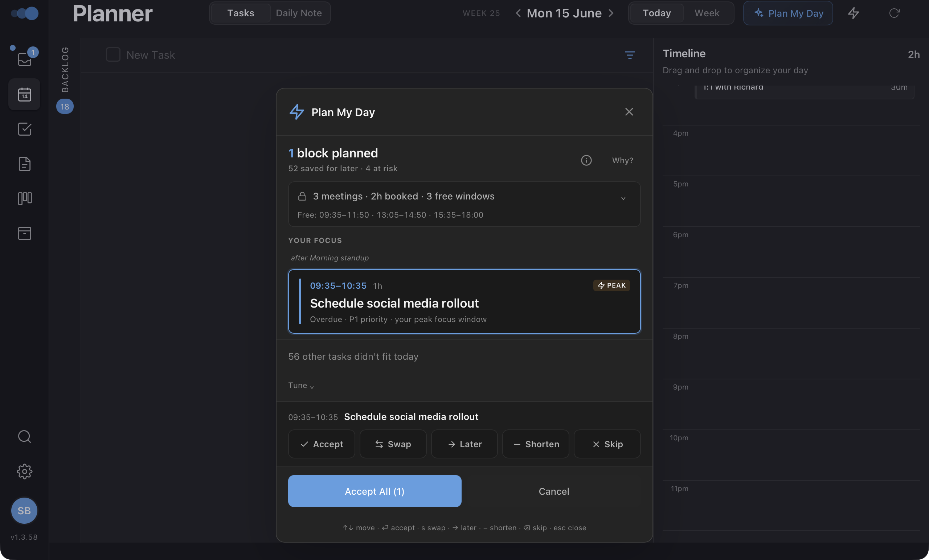Click the WEEK 25 label
The image size is (929, 560).
tap(481, 13)
